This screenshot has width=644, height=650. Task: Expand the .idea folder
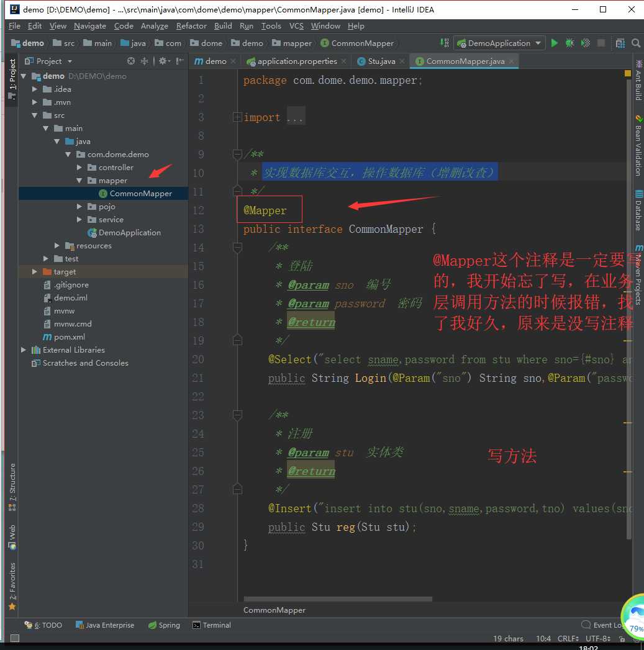click(x=35, y=89)
